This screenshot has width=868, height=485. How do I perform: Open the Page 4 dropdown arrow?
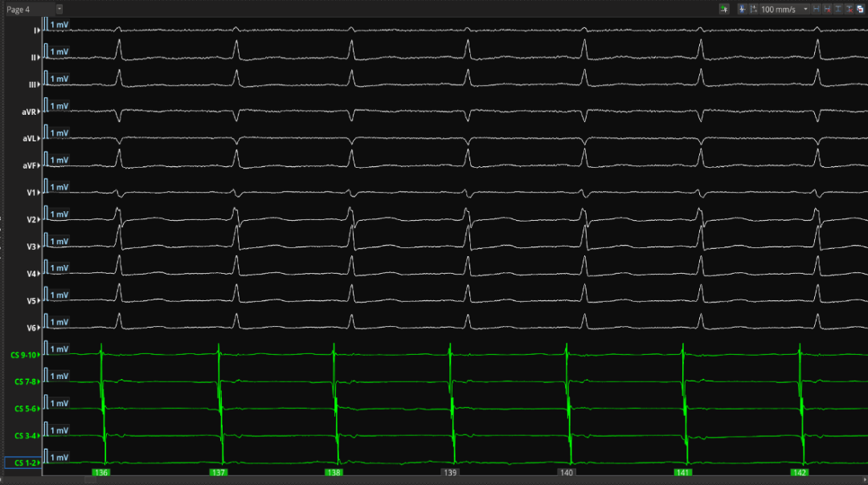(x=59, y=9)
